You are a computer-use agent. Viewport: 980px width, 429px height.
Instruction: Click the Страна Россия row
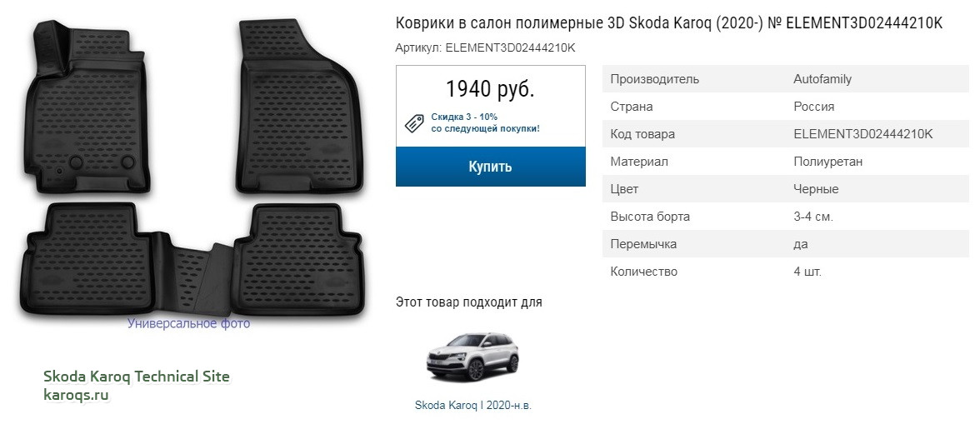coord(786,107)
